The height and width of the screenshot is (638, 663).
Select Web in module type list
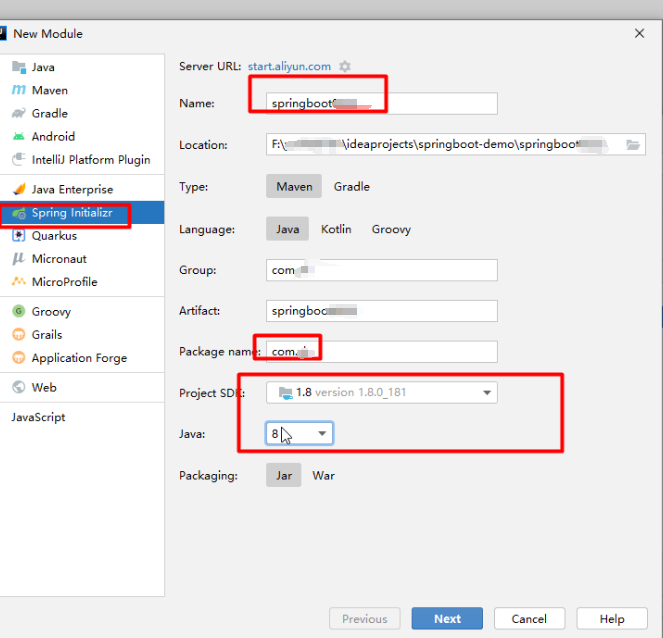pos(82,387)
